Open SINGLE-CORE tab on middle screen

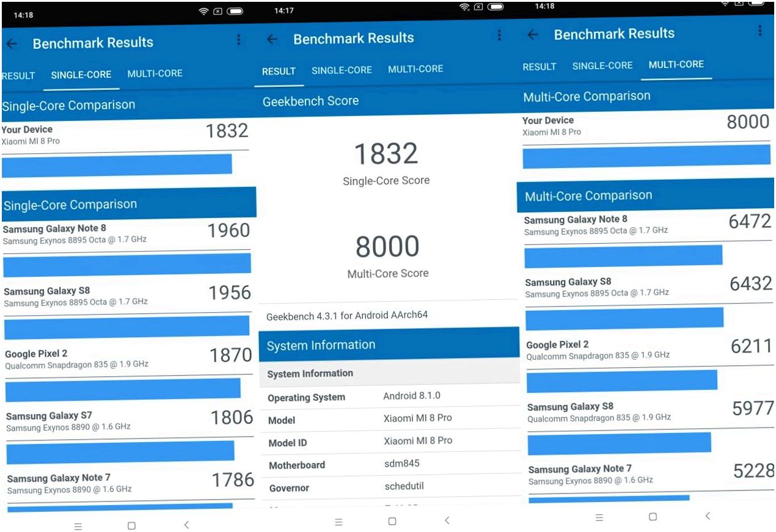[342, 70]
